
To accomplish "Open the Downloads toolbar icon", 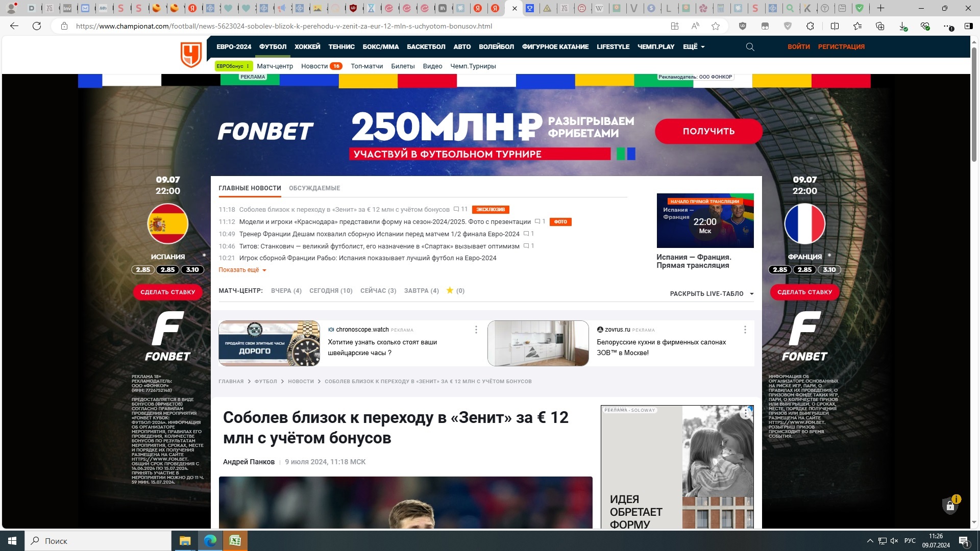I will coord(902,26).
